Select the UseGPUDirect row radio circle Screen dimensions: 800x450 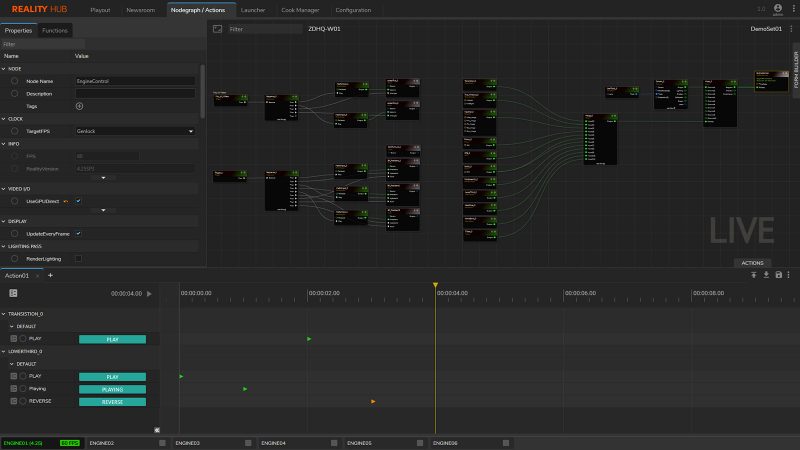(x=14, y=201)
